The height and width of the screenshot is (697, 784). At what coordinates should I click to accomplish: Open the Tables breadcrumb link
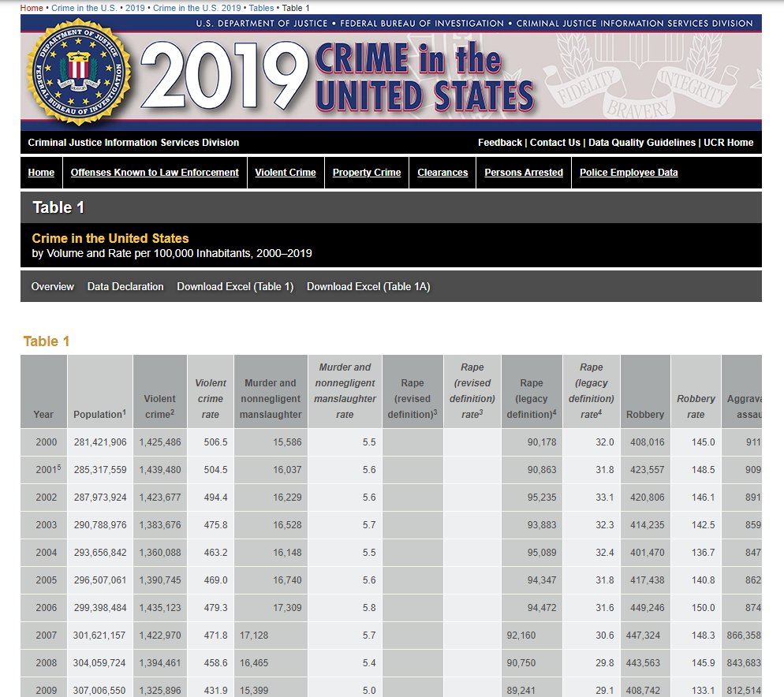coord(262,8)
